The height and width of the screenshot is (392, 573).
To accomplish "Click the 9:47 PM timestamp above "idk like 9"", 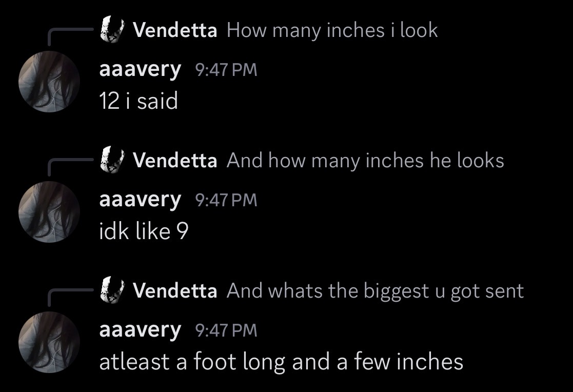I will [x=226, y=200].
